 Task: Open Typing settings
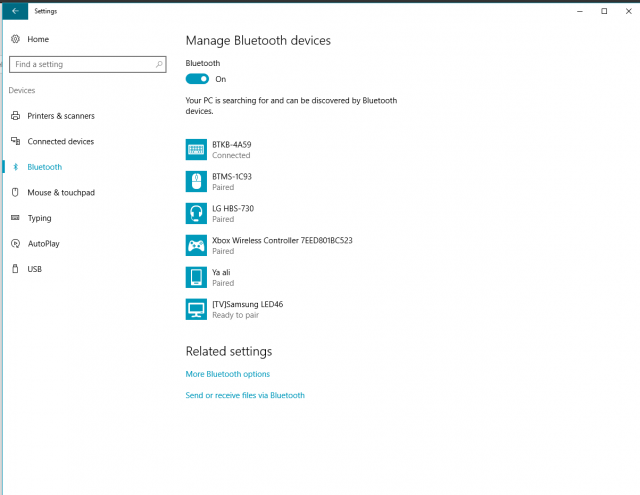pos(40,218)
